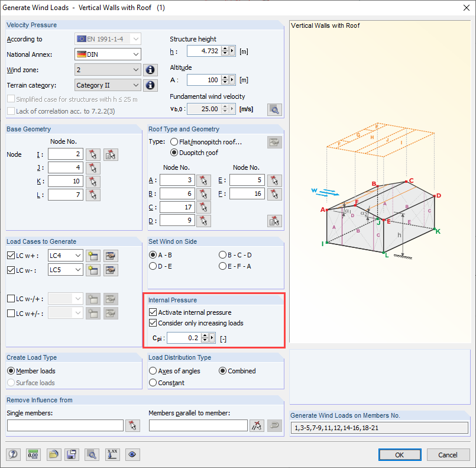
Task: Click the eye display preview icon
Action: [x=132, y=454]
